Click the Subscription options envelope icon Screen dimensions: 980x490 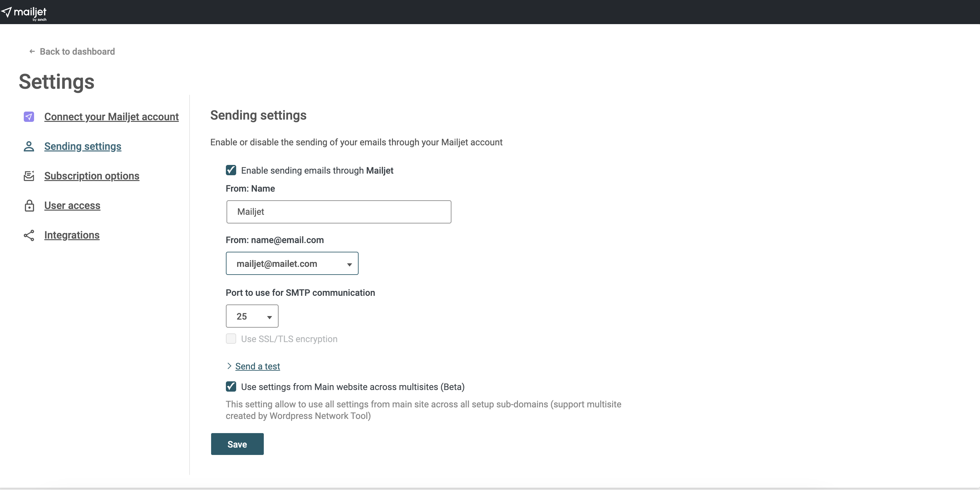(29, 176)
